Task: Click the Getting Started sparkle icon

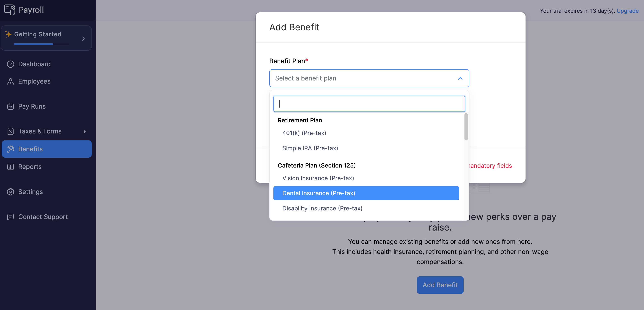Action: click(8, 34)
